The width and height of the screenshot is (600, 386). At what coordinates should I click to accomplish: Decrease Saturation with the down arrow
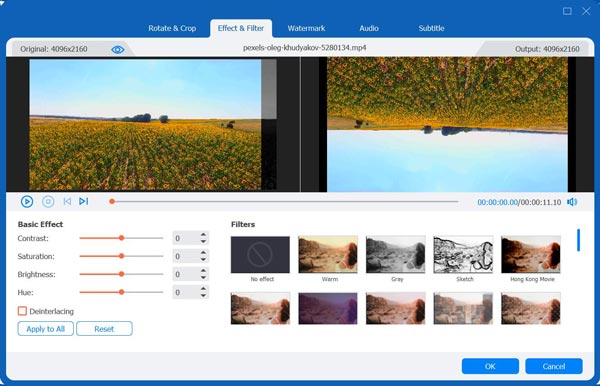[203, 260]
